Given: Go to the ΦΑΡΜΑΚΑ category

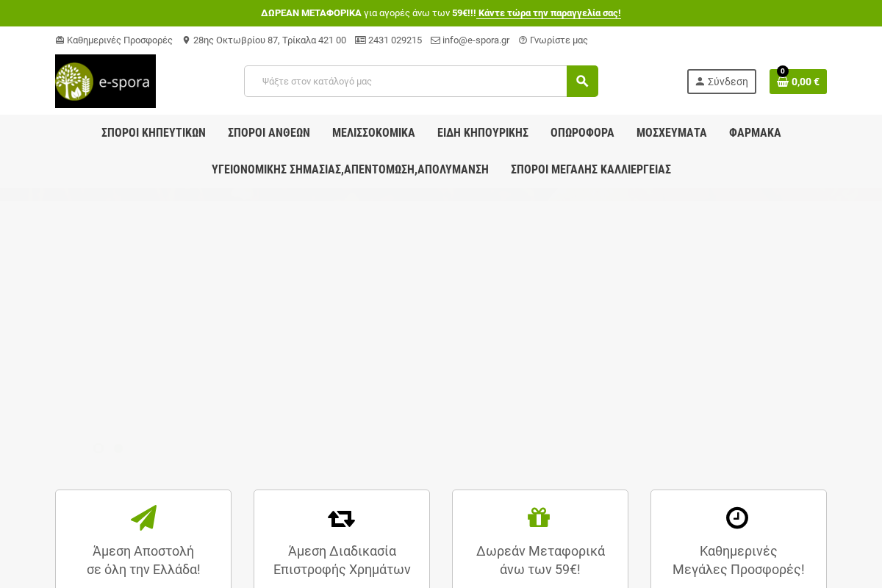Looking at the screenshot, I should (x=755, y=133).
